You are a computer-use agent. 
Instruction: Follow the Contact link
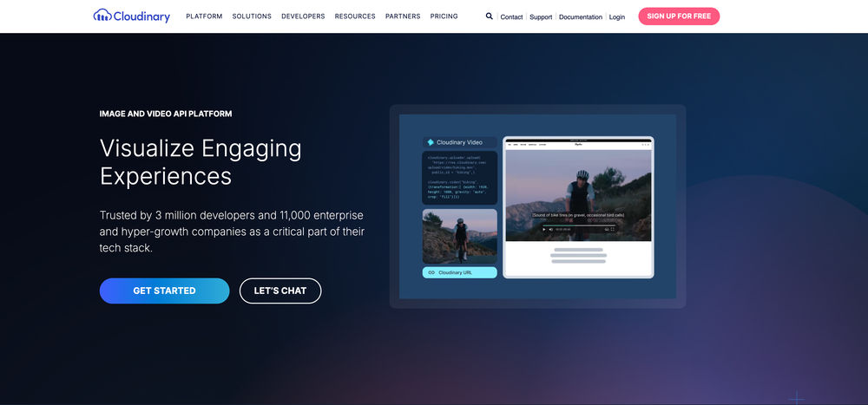tap(511, 17)
